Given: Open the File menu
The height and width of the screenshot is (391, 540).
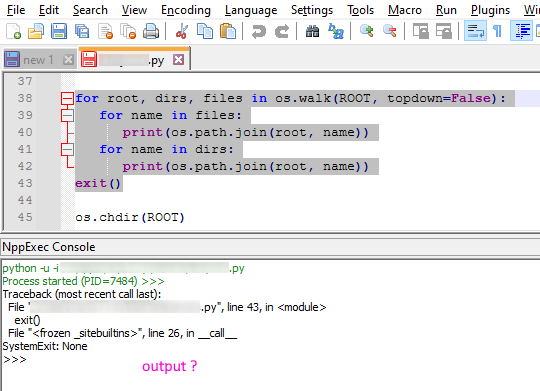Looking at the screenshot, I should pyautogui.click(x=16, y=10).
